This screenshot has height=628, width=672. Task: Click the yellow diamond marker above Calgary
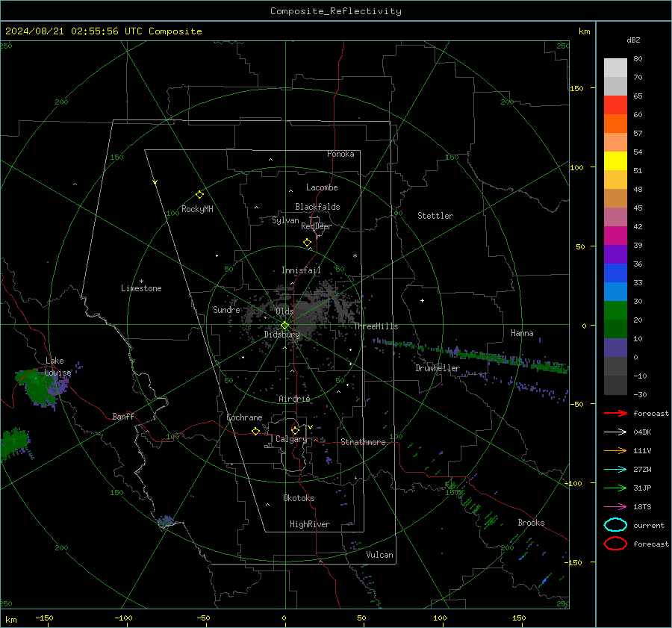[x=295, y=430]
